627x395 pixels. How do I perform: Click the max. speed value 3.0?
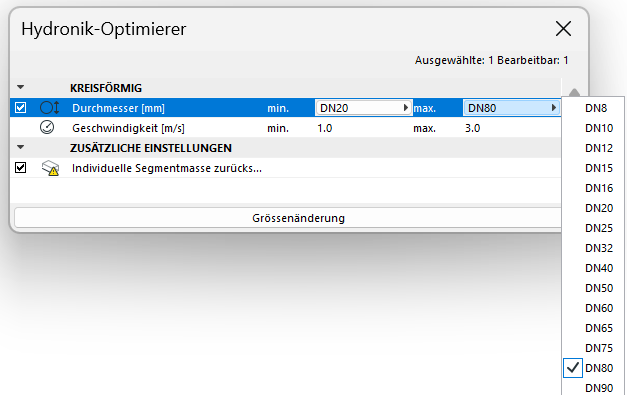point(472,128)
